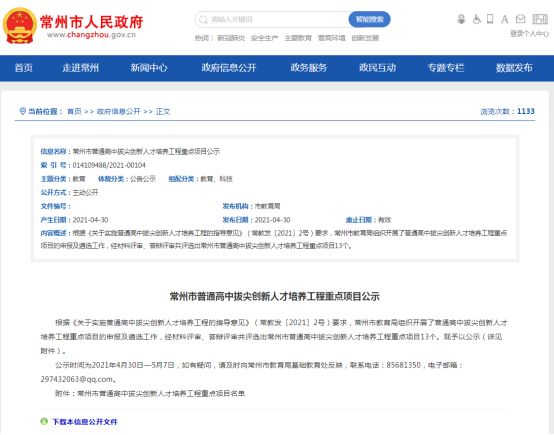Screen dimensions: 554x435
Task: Open the 数据发布 navigation item
Action: 514,68
